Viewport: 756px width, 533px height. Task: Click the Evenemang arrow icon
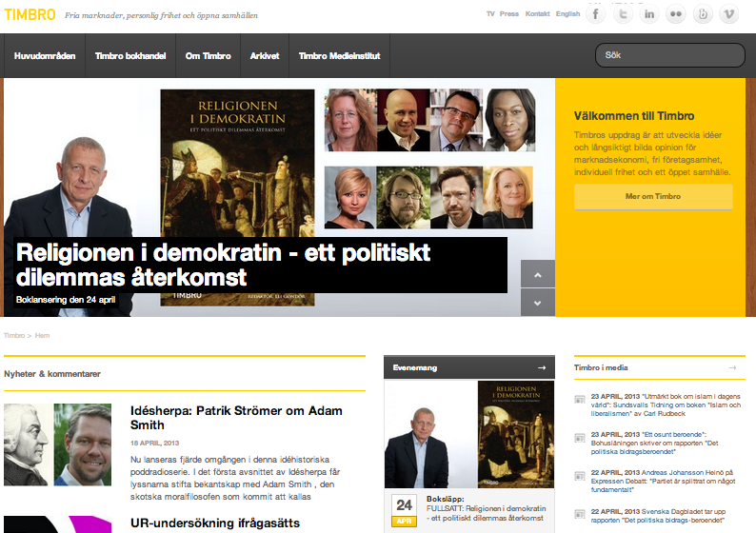coord(542,367)
